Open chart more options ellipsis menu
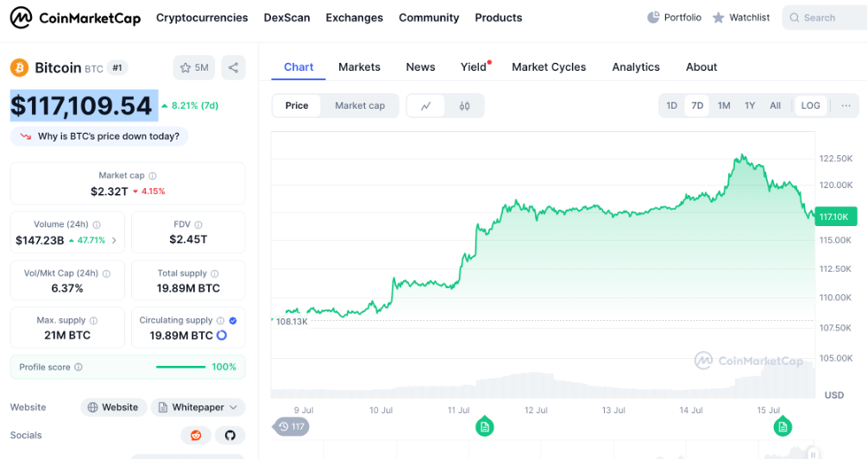This screenshot has height=459, width=868. (x=846, y=105)
